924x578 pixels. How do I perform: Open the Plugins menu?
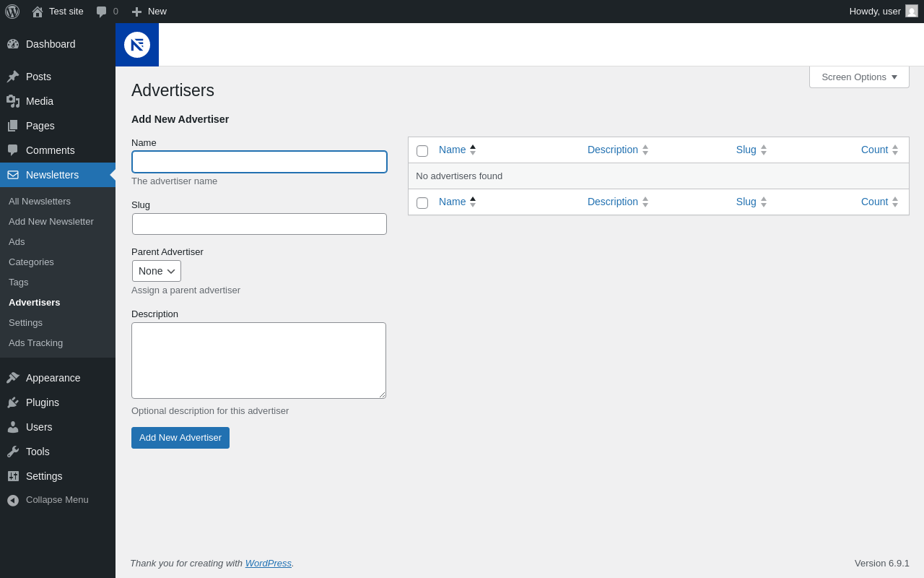point(58,402)
